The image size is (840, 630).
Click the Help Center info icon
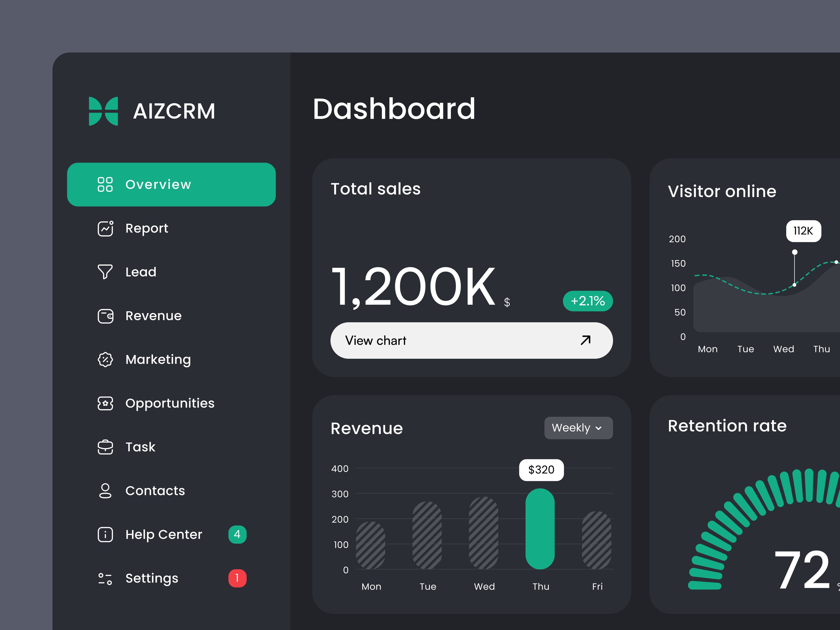pos(105,534)
